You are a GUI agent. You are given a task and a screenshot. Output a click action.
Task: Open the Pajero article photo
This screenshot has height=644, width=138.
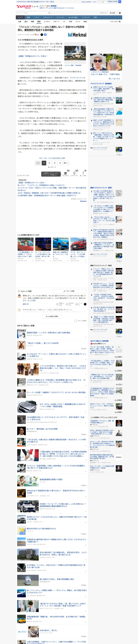pos(75,53)
